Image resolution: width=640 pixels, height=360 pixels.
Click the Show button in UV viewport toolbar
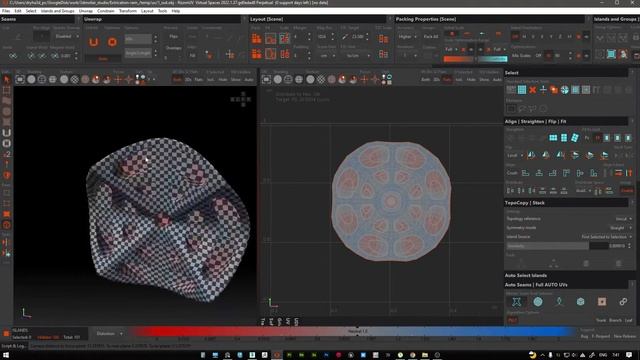(484, 80)
